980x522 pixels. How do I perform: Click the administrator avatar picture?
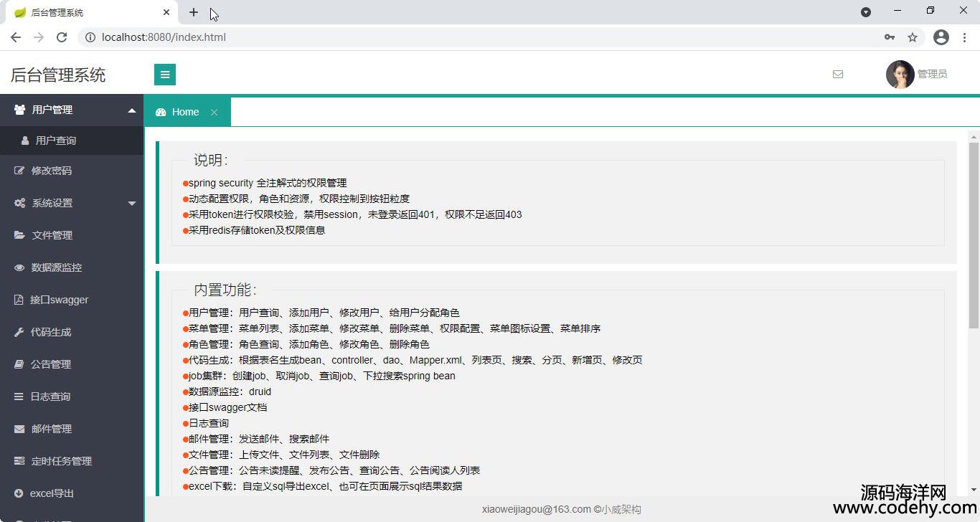900,75
